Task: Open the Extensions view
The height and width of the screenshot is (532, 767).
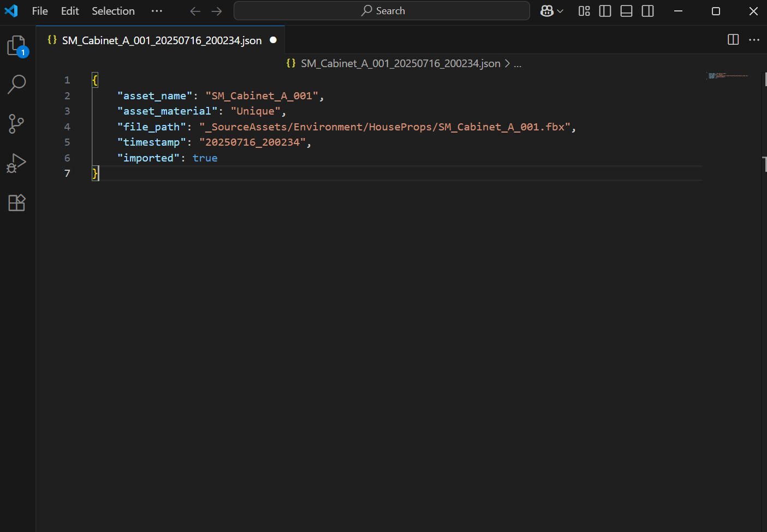Action: [x=16, y=202]
